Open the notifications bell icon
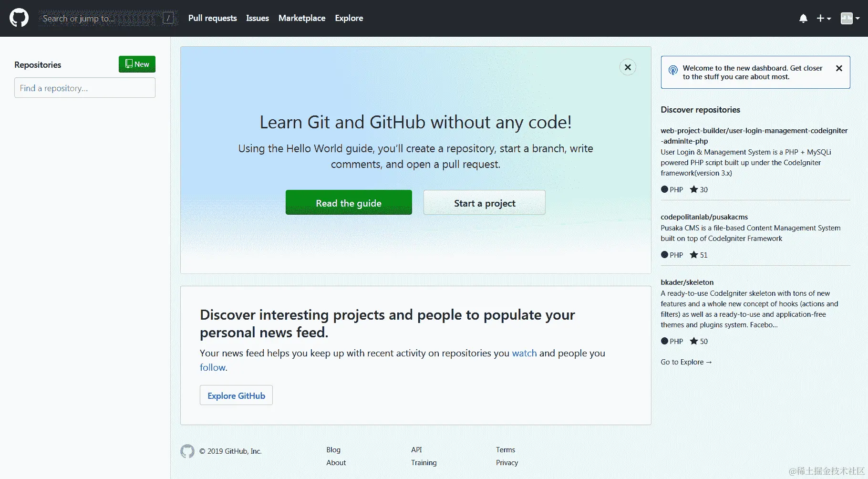868x479 pixels. (x=803, y=19)
